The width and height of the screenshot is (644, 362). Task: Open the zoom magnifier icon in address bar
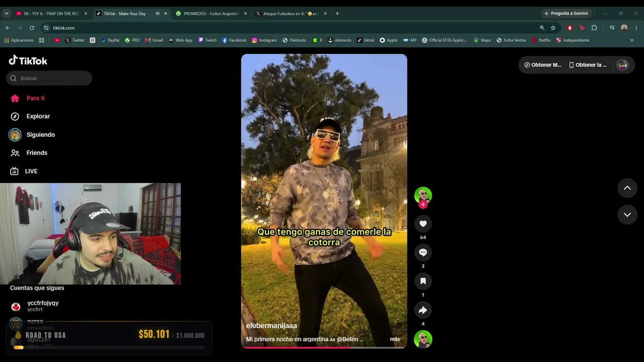pyautogui.click(x=542, y=28)
